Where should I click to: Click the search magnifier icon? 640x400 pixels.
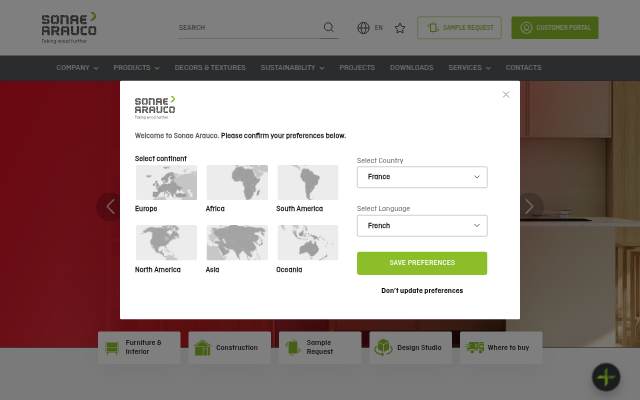click(x=329, y=27)
